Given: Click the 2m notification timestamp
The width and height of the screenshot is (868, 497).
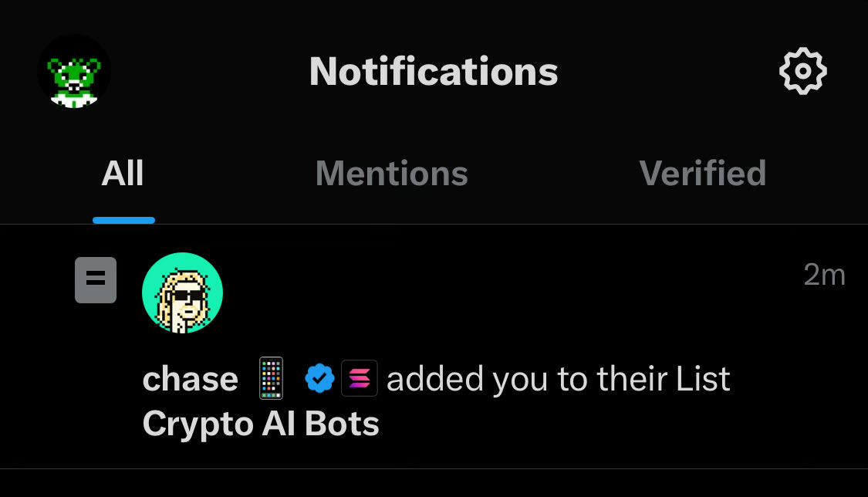Looking at the screenshot, I should [x=824, y=275].
